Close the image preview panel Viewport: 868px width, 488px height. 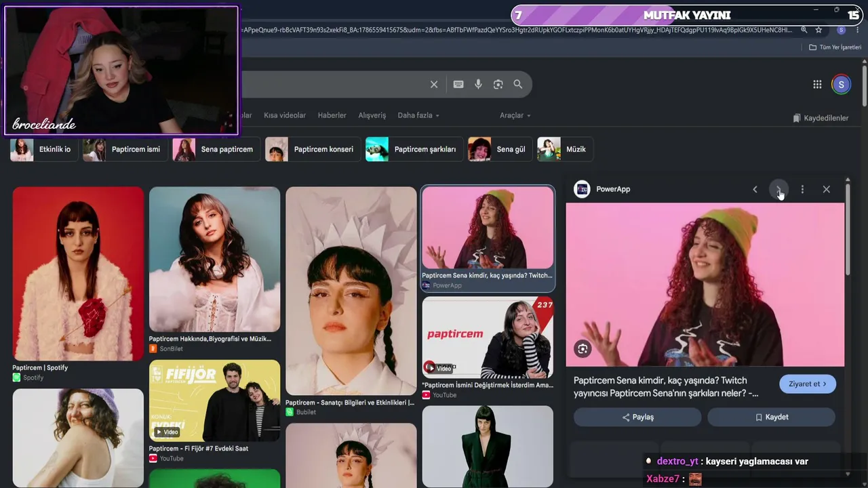tap(826, 189)
